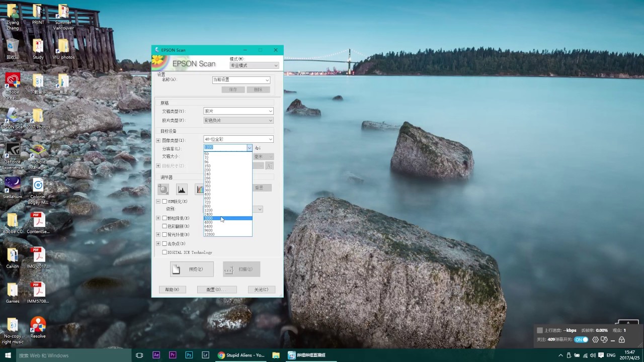
Task: Select 12800 dpi in the resolution list
Action: coord(227,234)
